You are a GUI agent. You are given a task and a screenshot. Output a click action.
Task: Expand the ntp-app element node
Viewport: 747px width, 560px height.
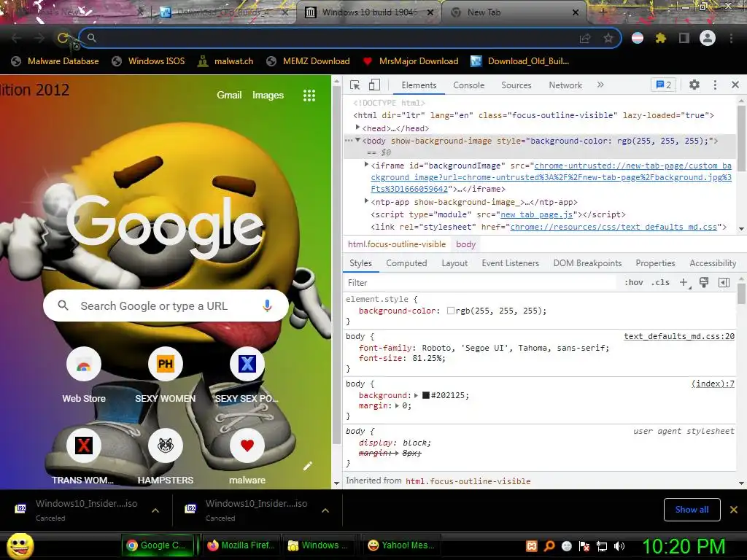click(x=366, y=201)
